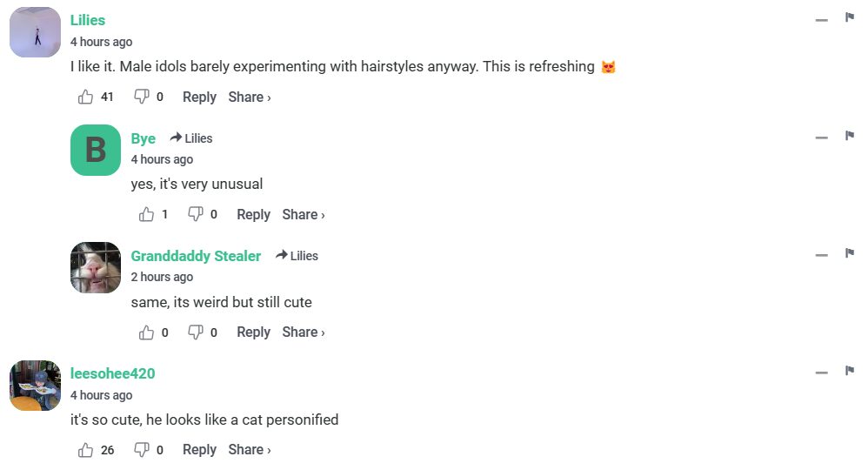This screenshot has width=868, height=470.
Task: Downvote the Lilies comment
Action: [142, 97]
